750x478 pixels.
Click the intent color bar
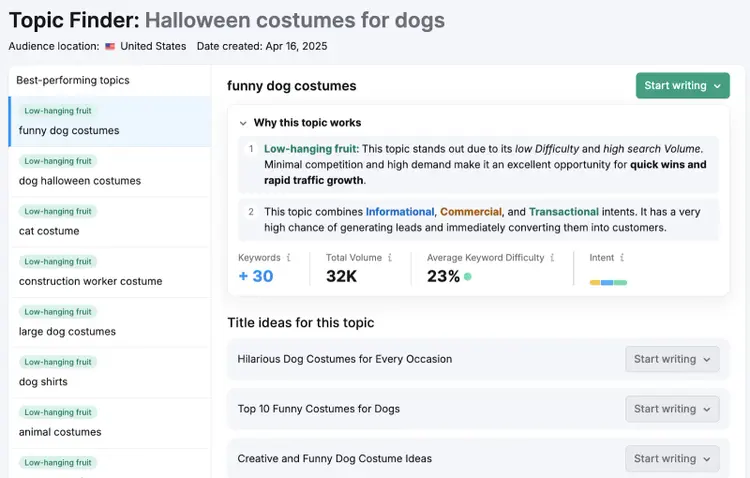coord(608,282)
